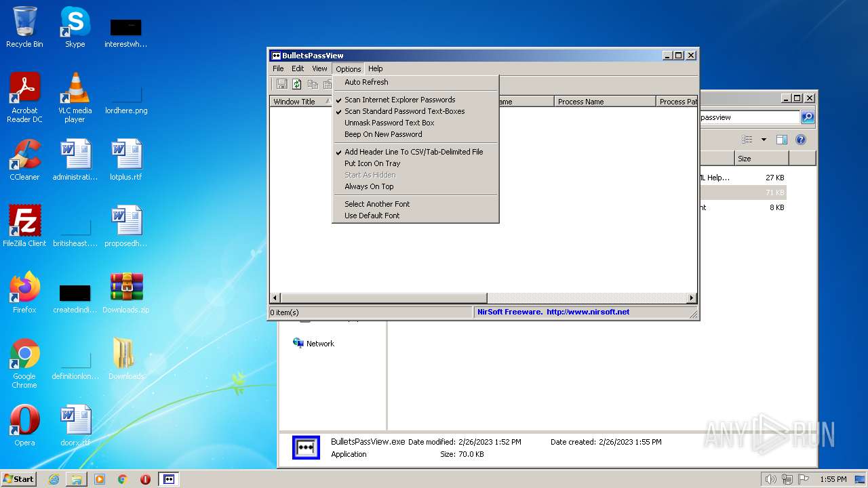Click the Explorer search magnifier button
This screenshot has width=868, height=488.
click(808, 117)
